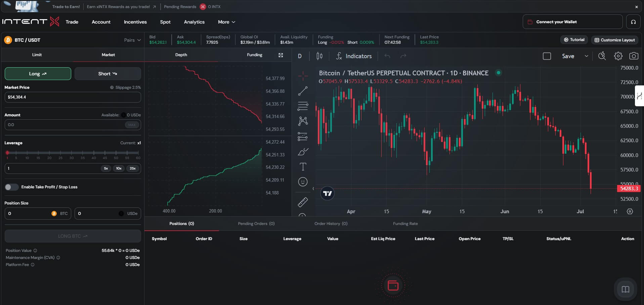Select the crosshair cursor tool
The width and height of the screenshot is (644, 305).
pos(303,76)
